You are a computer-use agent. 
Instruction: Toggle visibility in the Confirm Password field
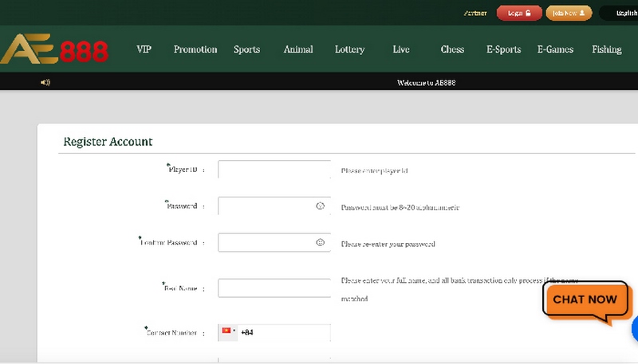tap(320, 242)
